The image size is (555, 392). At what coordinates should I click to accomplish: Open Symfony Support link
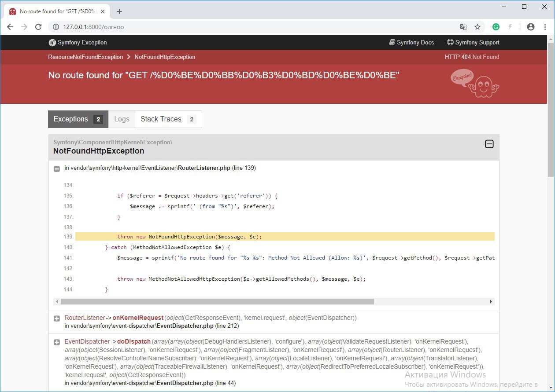(473, 43)
